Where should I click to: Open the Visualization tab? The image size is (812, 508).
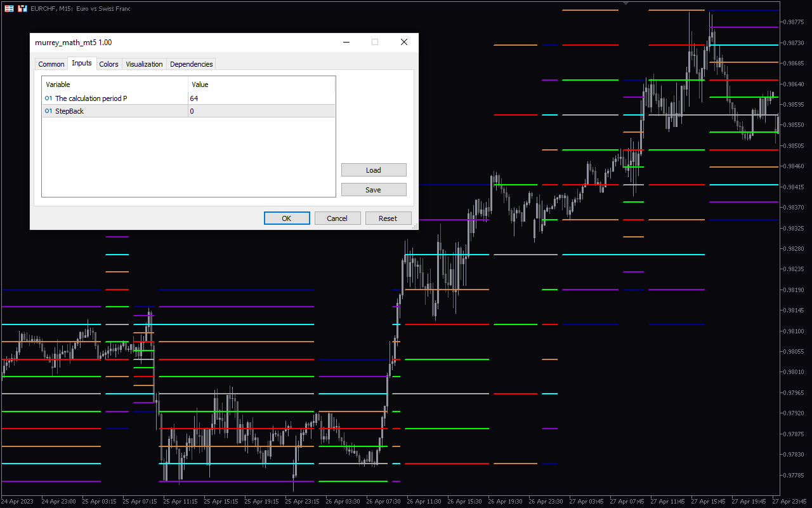coord(144,64)
